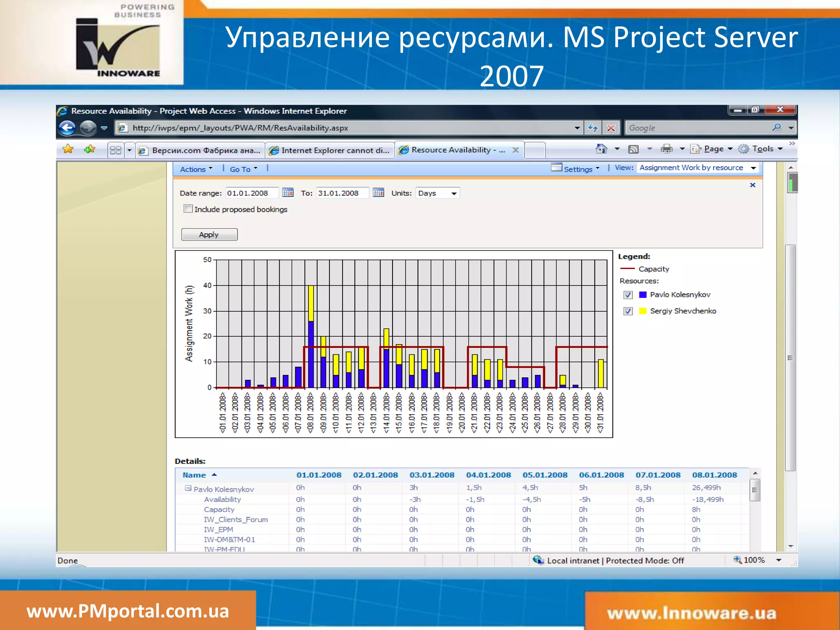Switch to Internet Explorer cannot display tab
Screen dimensions: 840x630
tap(329, 151)
